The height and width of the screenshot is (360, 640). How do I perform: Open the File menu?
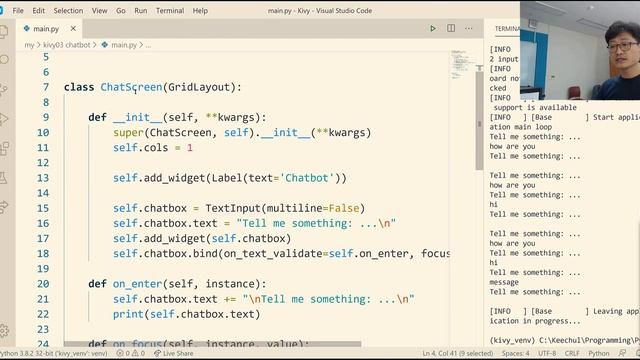[x=18, y=11]
